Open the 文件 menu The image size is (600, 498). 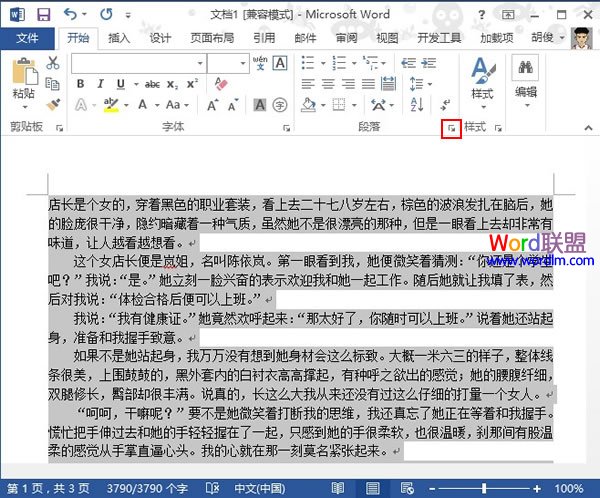pos(28,38)
